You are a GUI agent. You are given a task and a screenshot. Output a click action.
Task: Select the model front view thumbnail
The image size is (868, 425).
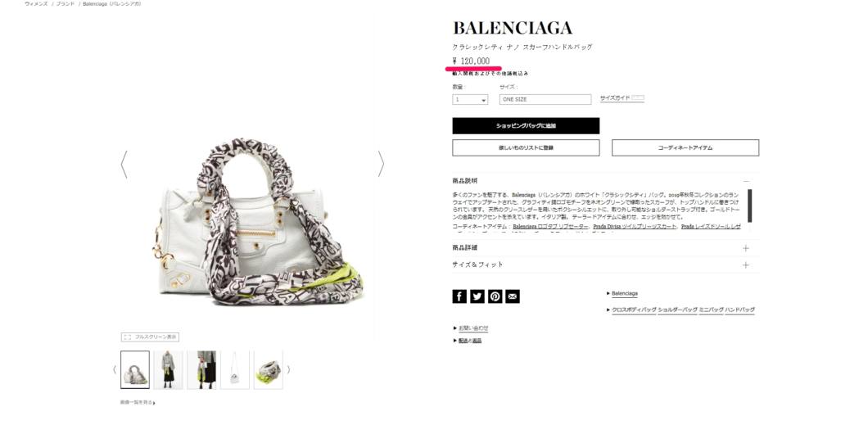point(169,369)
